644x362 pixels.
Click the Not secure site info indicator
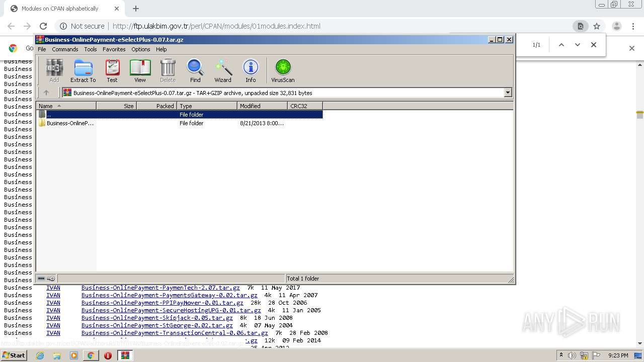pos(83,26)
